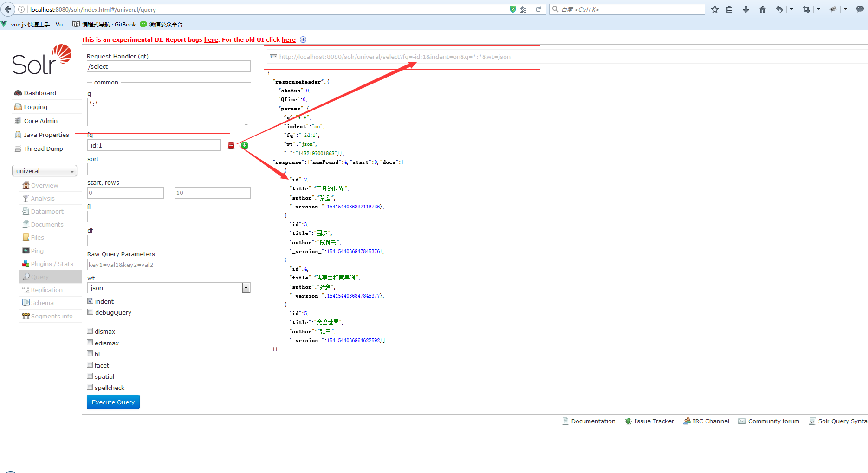Click the browser home icon
This screenshot has height=473, width=868.
pyautogui.click(x=763, y=9)
